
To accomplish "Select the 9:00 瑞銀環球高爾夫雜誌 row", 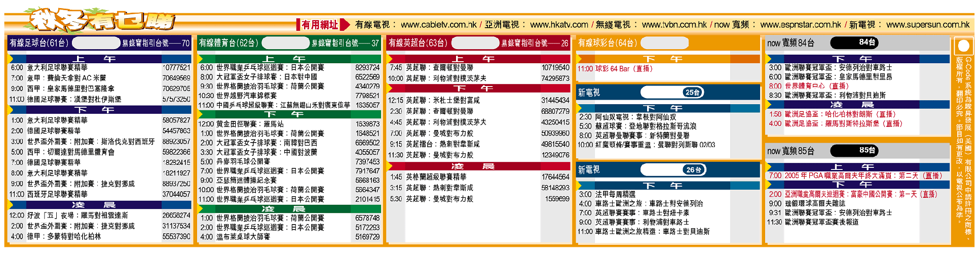I will pos(858,203).
